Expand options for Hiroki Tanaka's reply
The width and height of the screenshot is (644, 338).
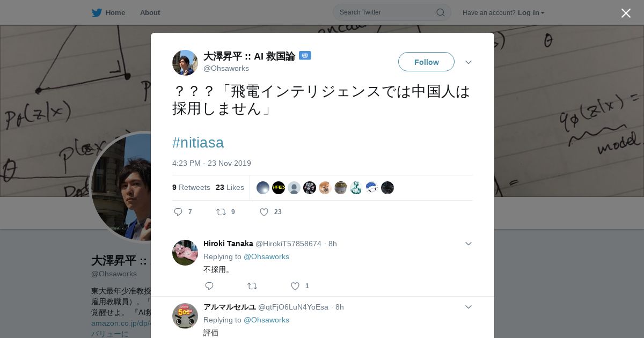pyautogui.click(x=469, y=244)
